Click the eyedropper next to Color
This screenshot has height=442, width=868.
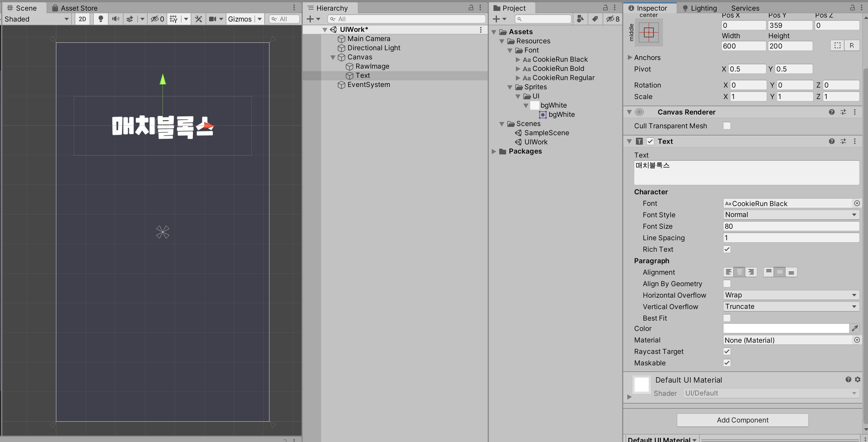pos(855,328)
